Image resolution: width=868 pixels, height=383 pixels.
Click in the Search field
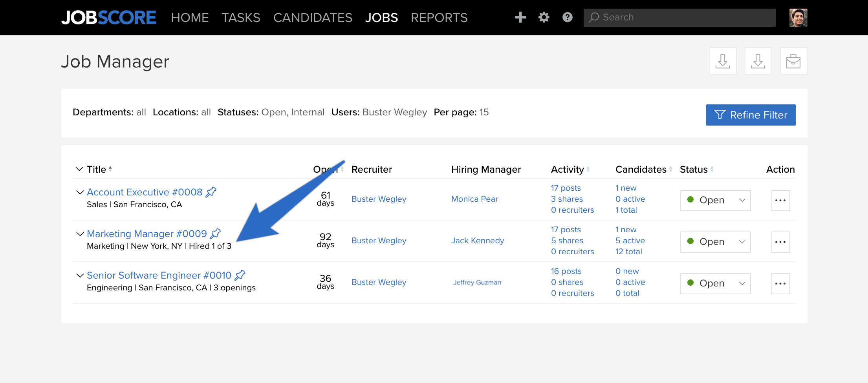coord(679,18)
